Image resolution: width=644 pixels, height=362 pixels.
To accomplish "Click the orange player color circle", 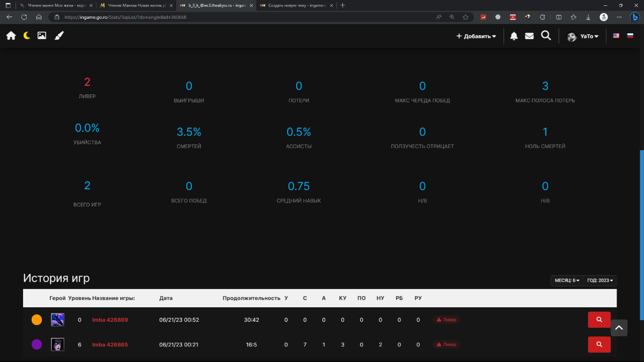I will [x=36, y=320].
